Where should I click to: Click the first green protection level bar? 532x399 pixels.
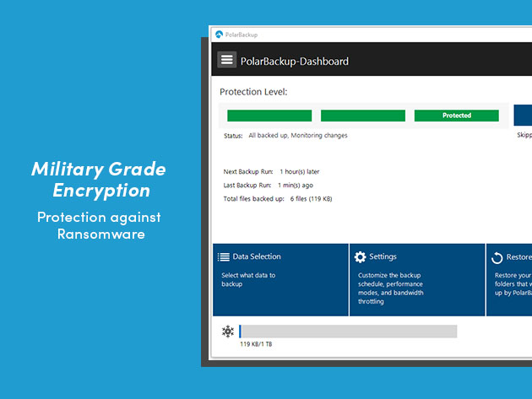pyautogui.click(x=269, y=116)
